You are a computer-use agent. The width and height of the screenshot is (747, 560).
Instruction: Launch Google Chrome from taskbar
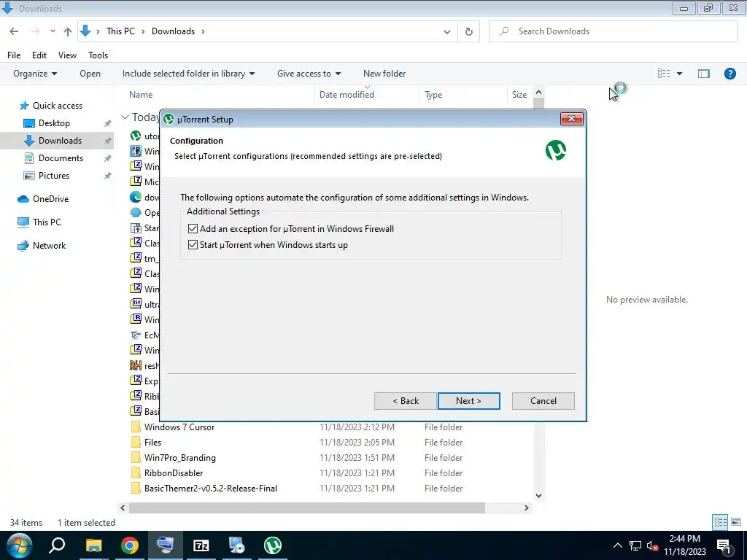pyautogui.click(x=129, y=545)
